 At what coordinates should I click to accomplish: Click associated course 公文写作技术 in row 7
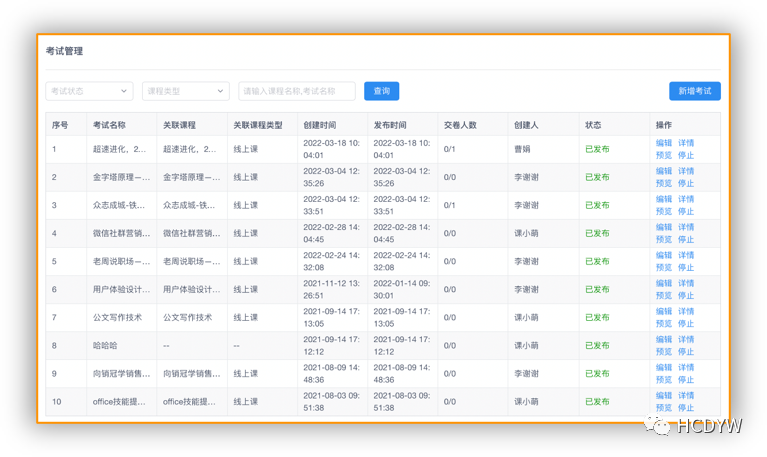(187, 318)
